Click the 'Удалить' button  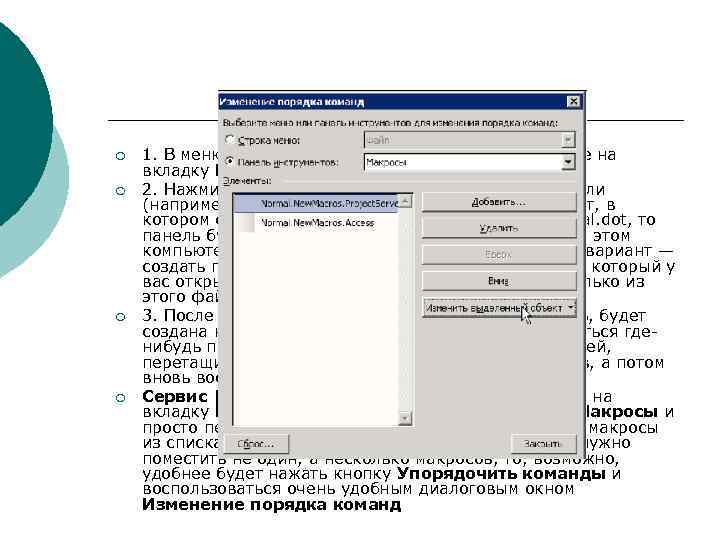499,228
